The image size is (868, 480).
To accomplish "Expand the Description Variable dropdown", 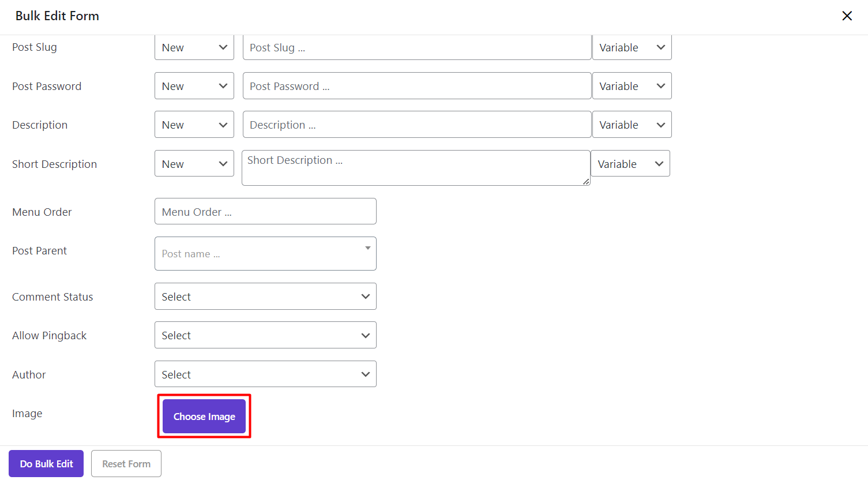I will point(632,125).
